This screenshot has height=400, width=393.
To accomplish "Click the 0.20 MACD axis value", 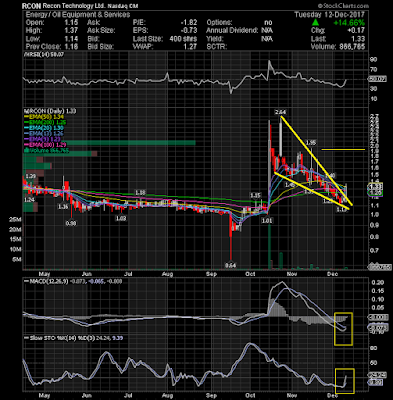I will coord(377,283).
